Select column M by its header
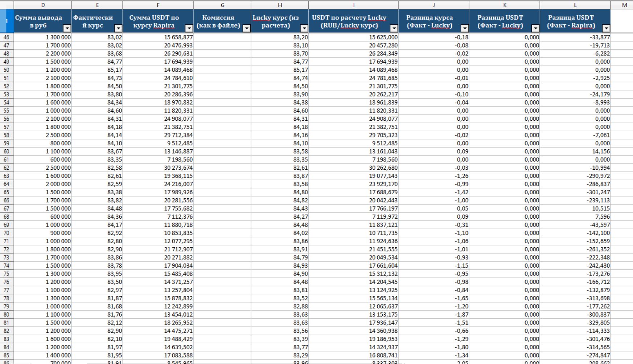 (x=624, y=5)
